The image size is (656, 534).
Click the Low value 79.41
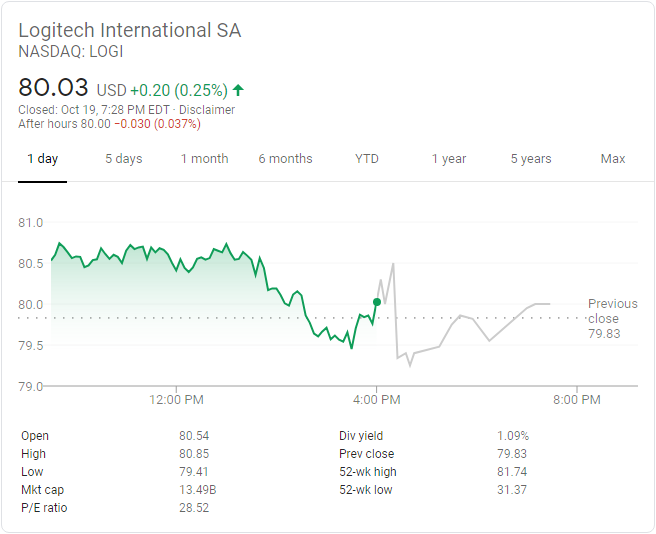pos(194,472)
